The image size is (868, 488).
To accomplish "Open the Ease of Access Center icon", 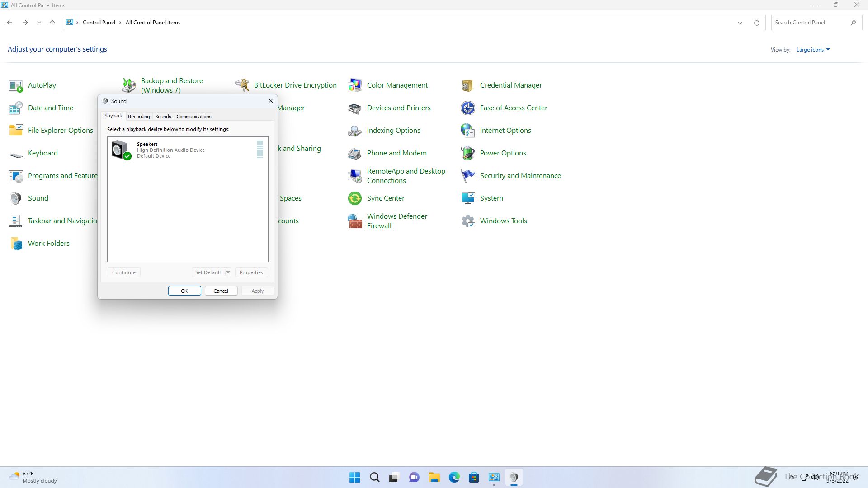I will (x=468, y=108).
